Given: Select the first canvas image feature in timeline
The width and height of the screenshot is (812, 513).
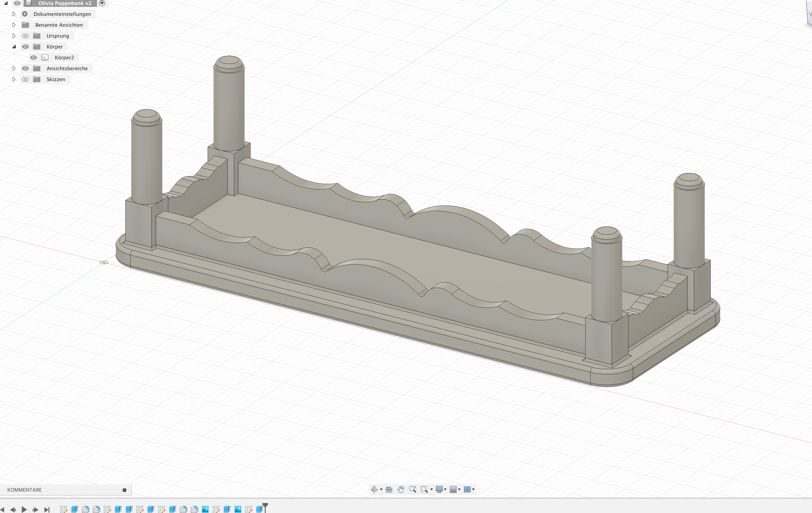Looking at the screenshot, I should coord(205,509).
